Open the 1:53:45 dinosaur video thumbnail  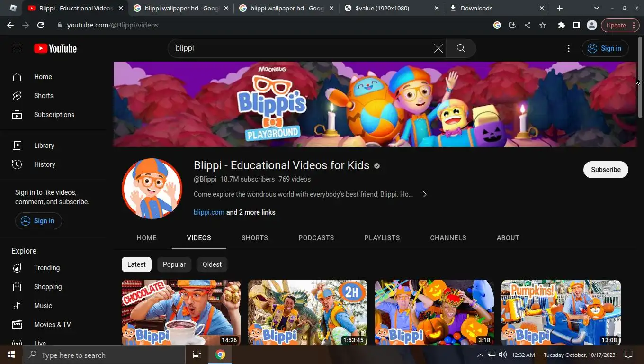pyautogui.click(x=308, y=312)
